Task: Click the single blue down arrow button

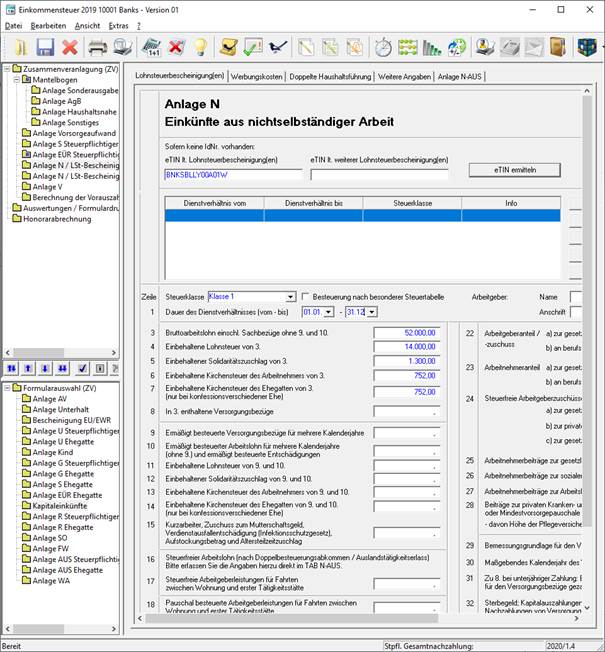Action: click(45, 368)
